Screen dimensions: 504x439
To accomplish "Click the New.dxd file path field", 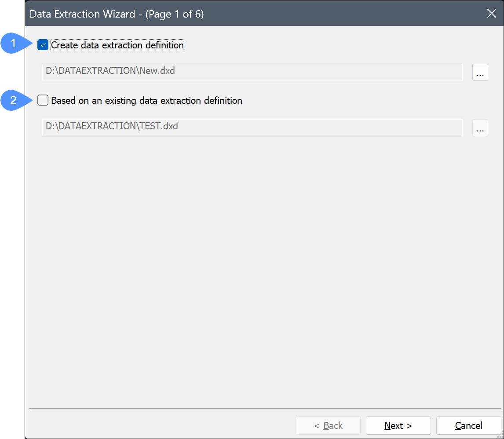I will click(252, 72).
